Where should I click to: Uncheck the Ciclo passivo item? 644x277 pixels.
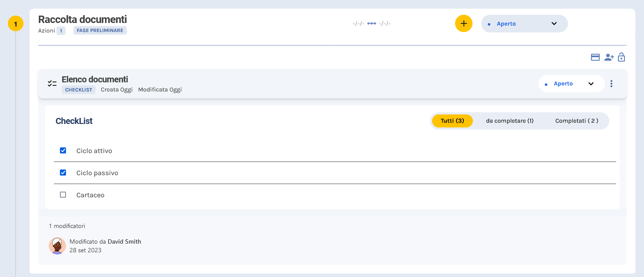coord(63,173)
